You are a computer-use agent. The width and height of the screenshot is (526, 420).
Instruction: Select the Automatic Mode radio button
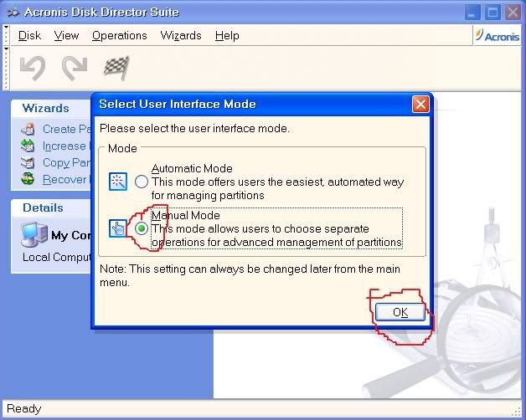pos(142,182)
